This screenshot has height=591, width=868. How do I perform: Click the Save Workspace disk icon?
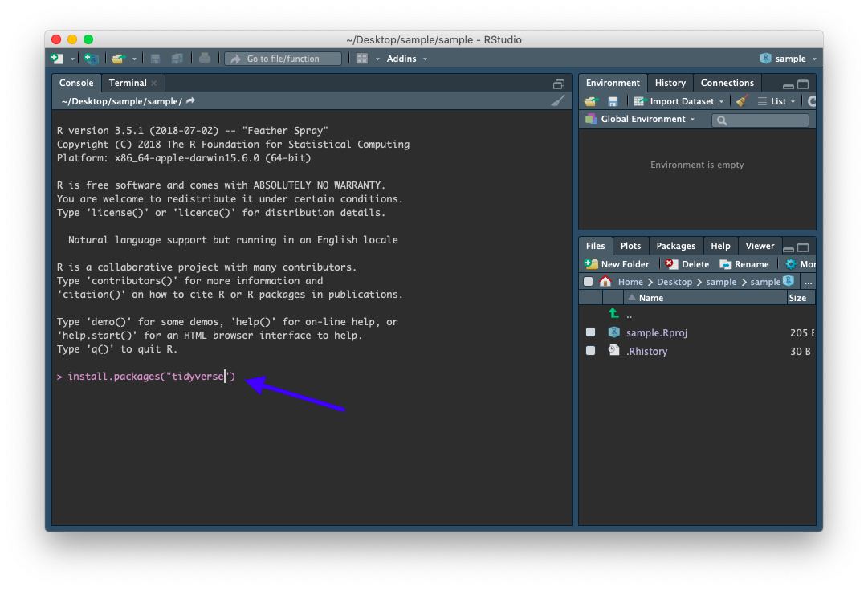pos(613,101)
